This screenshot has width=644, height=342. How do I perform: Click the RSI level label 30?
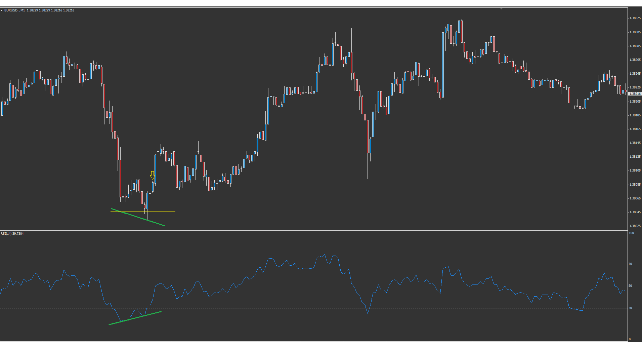click(x=630, y=308)
